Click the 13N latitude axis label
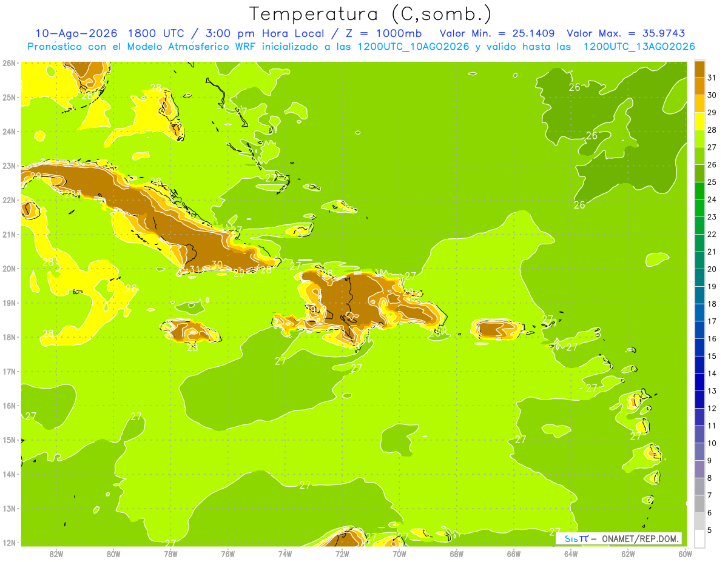728x562 pixels. [x=8, y=508]
